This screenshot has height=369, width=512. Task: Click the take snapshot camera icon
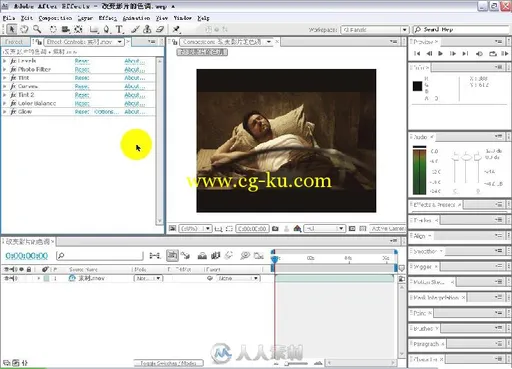pyautogui.click(x=275, y=229)
